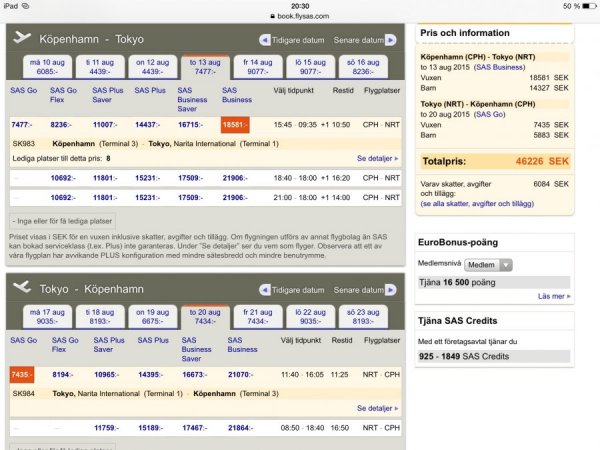
Task: Select the 18581 SAS Business outbound fare
Action: (235, 124)
